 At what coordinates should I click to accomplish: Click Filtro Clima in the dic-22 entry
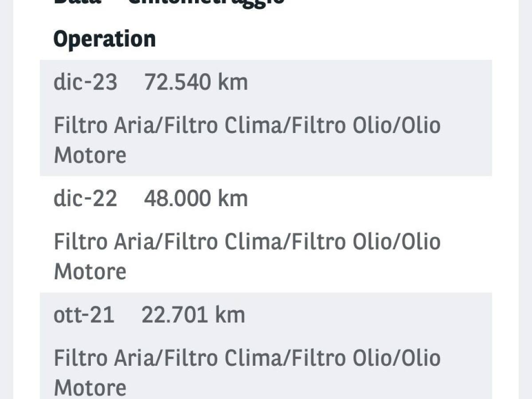[x=224, y=242]
